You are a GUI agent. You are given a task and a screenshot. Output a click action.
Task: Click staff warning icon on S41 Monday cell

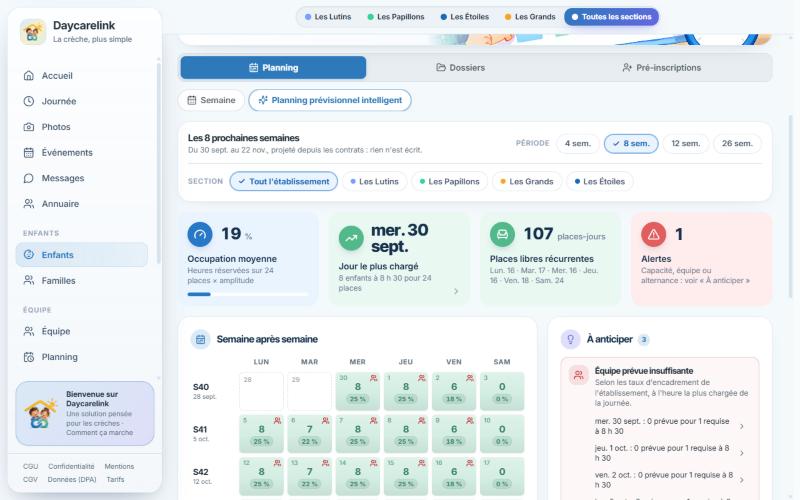tap(277, 420)
